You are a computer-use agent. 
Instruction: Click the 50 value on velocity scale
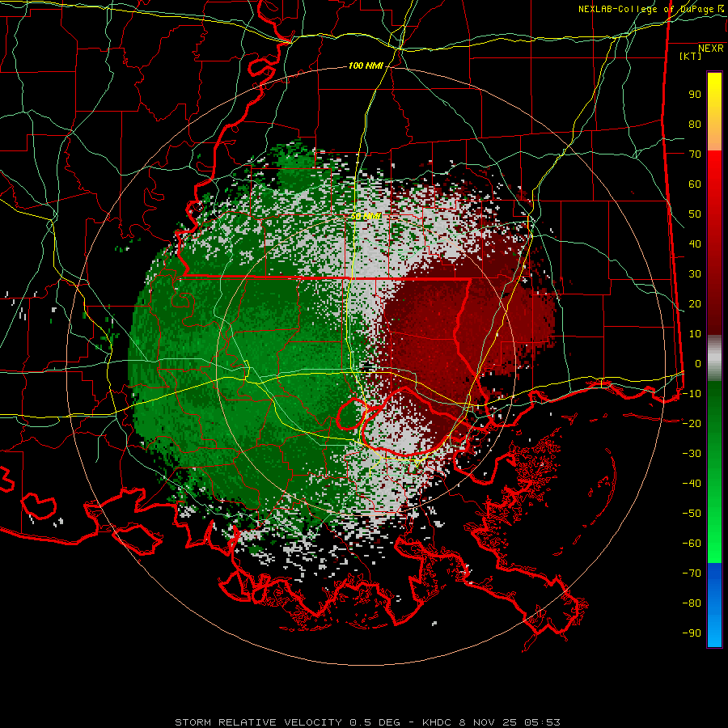[x=695, y=214]
